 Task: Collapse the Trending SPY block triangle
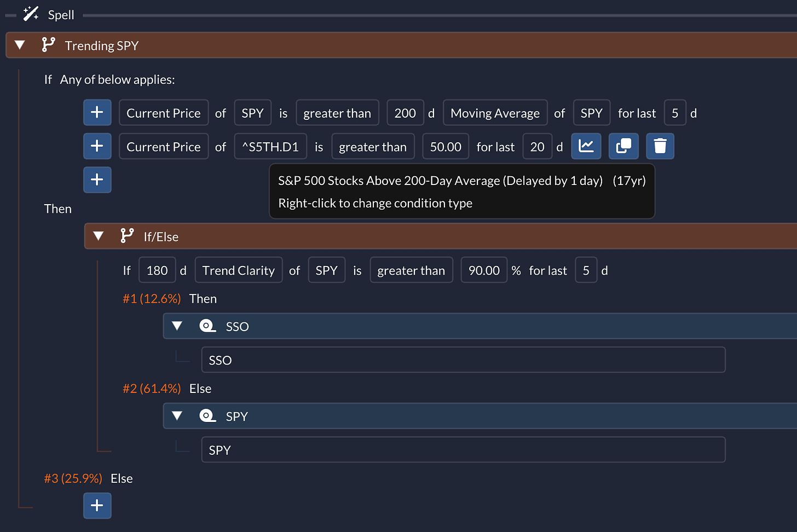pyautogui.click(x=20, y=45)
